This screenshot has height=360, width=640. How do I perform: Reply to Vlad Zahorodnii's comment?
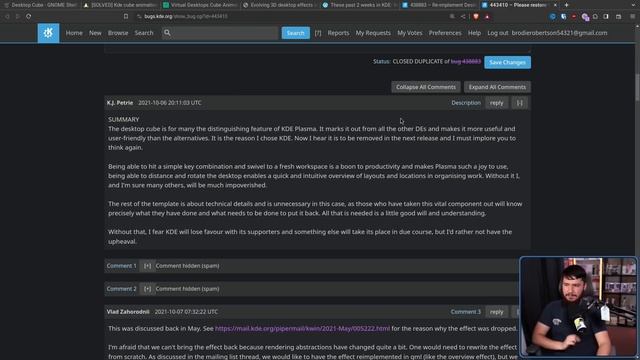click(x=496, y=312)
